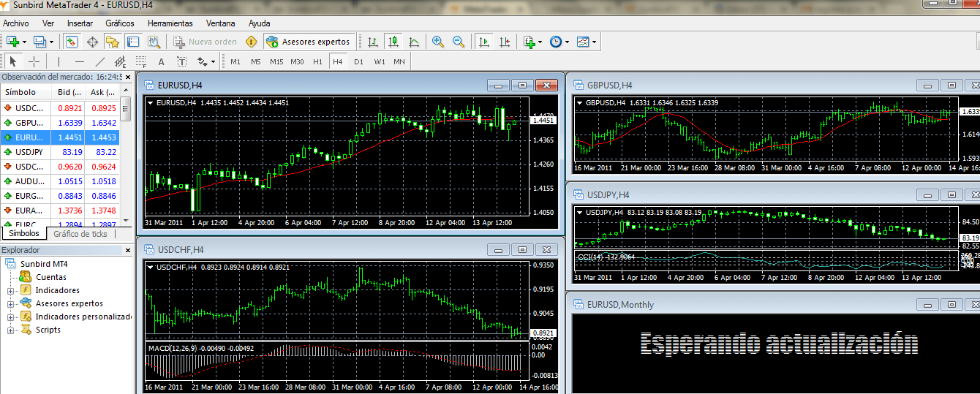Open the templates dropdown arrow
Image resolution: width=980 pixels, height=394 pixels.
click(x=595, y=42)
